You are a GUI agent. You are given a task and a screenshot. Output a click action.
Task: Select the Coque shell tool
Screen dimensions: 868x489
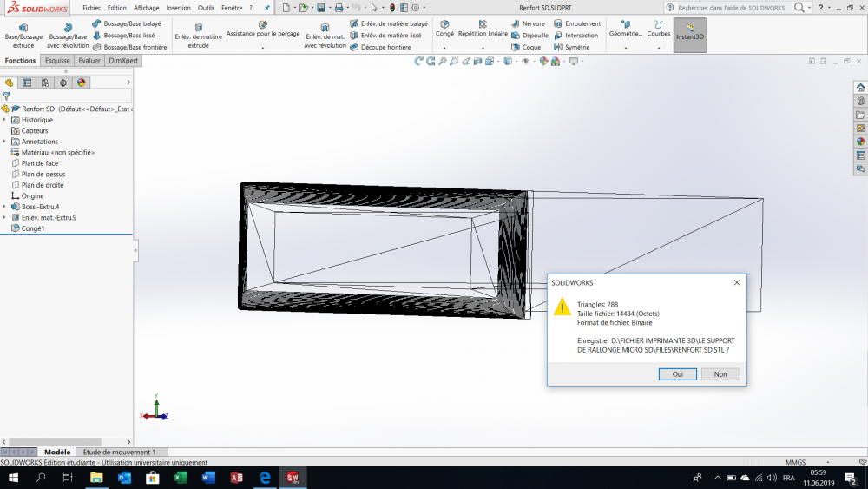point(526,47)
